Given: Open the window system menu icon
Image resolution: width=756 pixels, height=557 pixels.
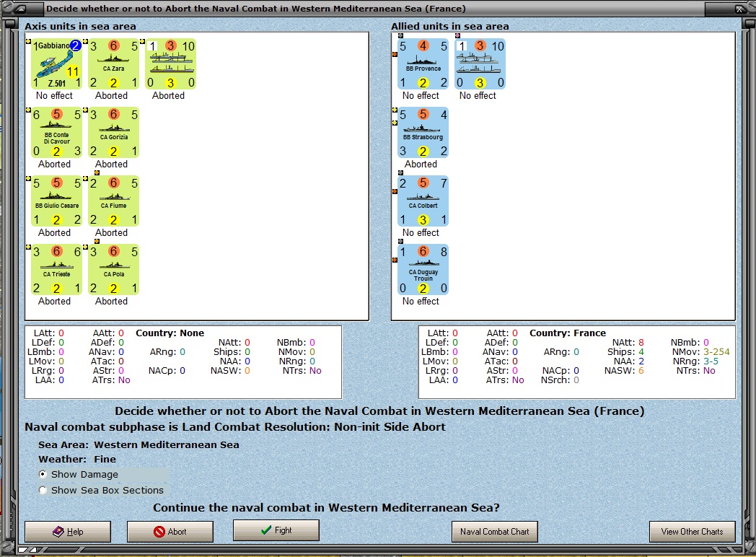Looking at the screenshot, I should tap(22, 9).
